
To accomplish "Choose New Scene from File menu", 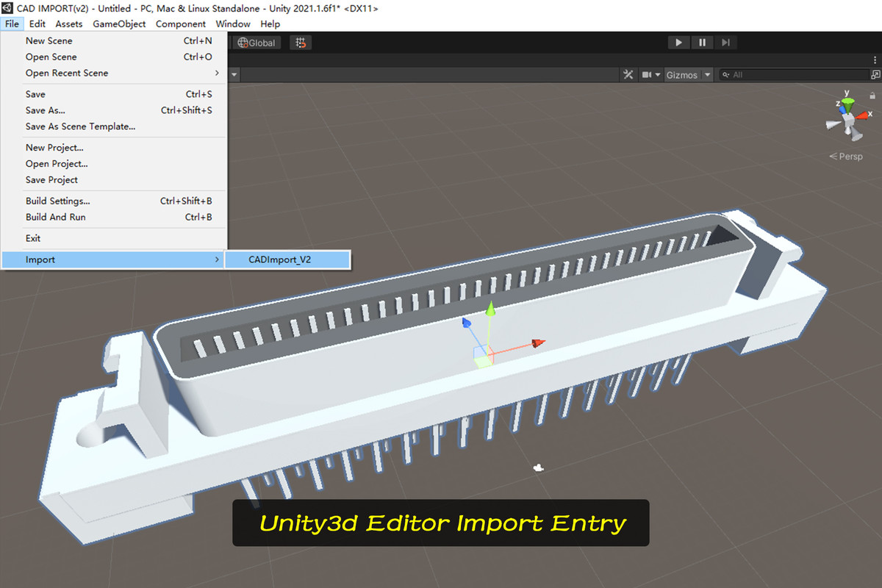I will point(114,40).
